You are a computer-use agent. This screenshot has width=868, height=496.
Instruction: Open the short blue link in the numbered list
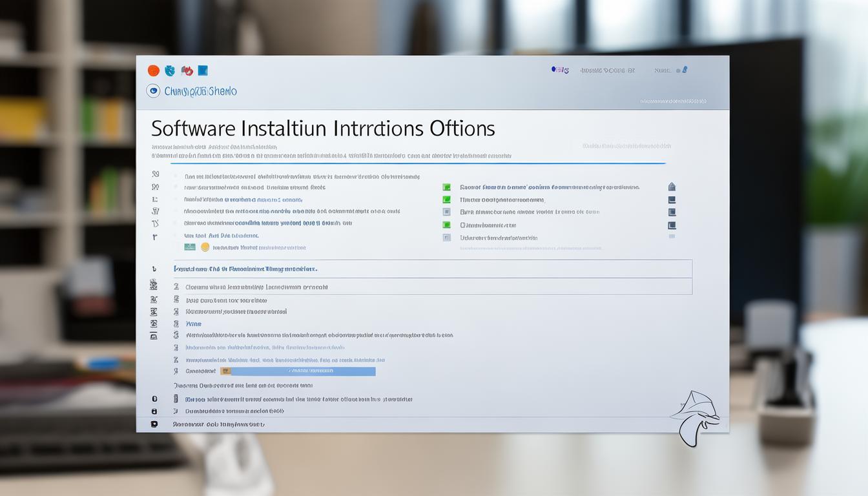193,324
